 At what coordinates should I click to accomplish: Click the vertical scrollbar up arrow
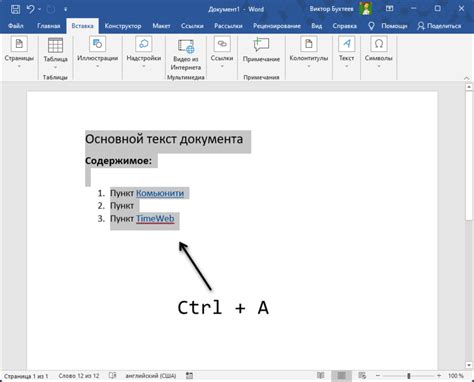[x=469, y=87]
